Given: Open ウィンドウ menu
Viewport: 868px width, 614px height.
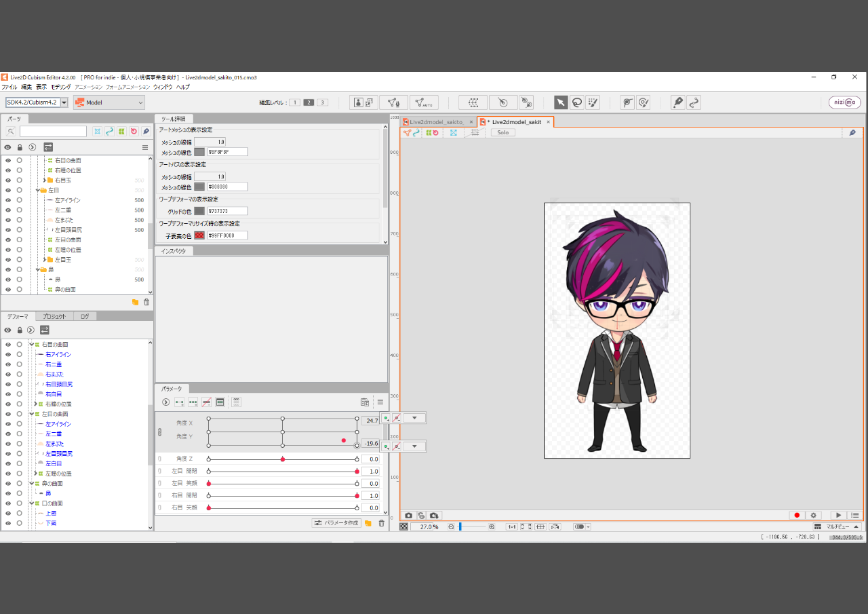Looking at the screenshot, I should click(162, 87).
